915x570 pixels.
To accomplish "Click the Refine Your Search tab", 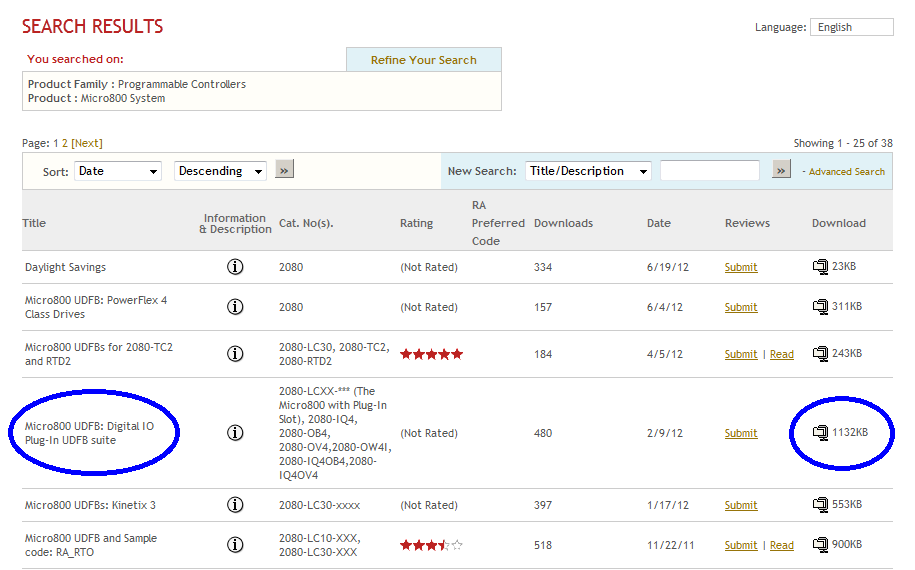I will [x=423, y=60].
